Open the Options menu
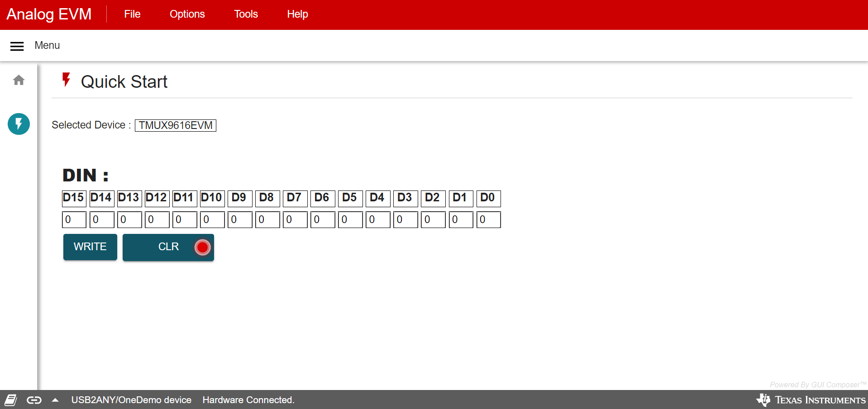Image resolution: width=868 pixels, height=409 pixels. pyautogui.click(x=187, y=14)
